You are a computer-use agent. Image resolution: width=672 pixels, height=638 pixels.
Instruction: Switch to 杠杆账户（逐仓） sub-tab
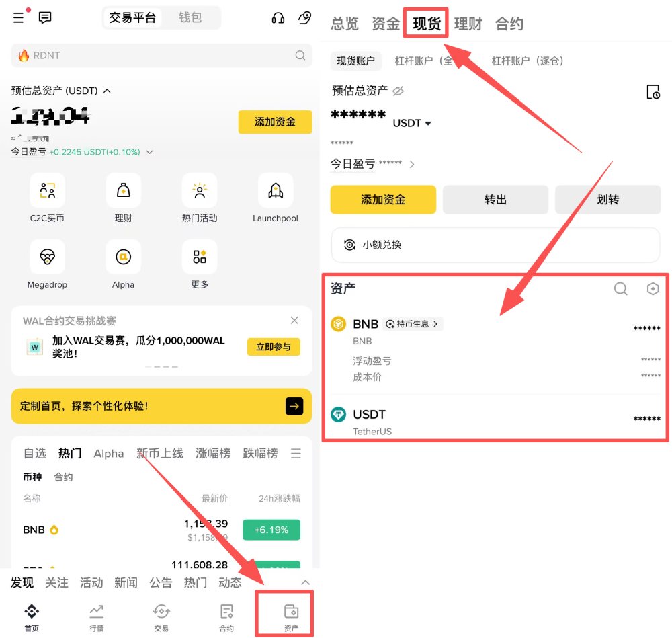coord(527,61)
